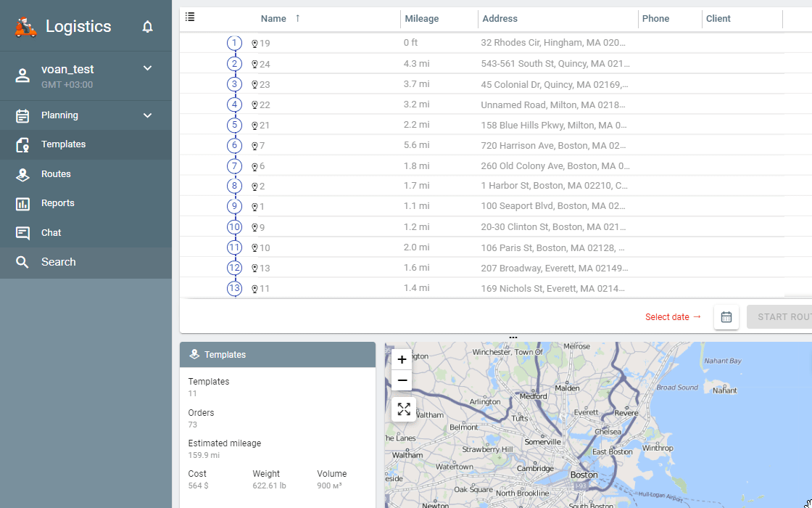The image size is (812, 508).
Task: Click the panel resize handle dots
Action: click(x=513, y=337)
